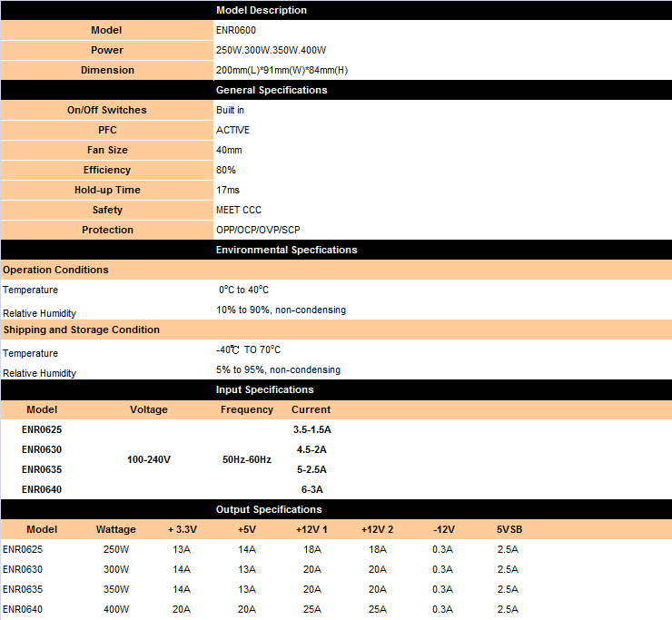Select the 3.5-1.5A current value

311,429
